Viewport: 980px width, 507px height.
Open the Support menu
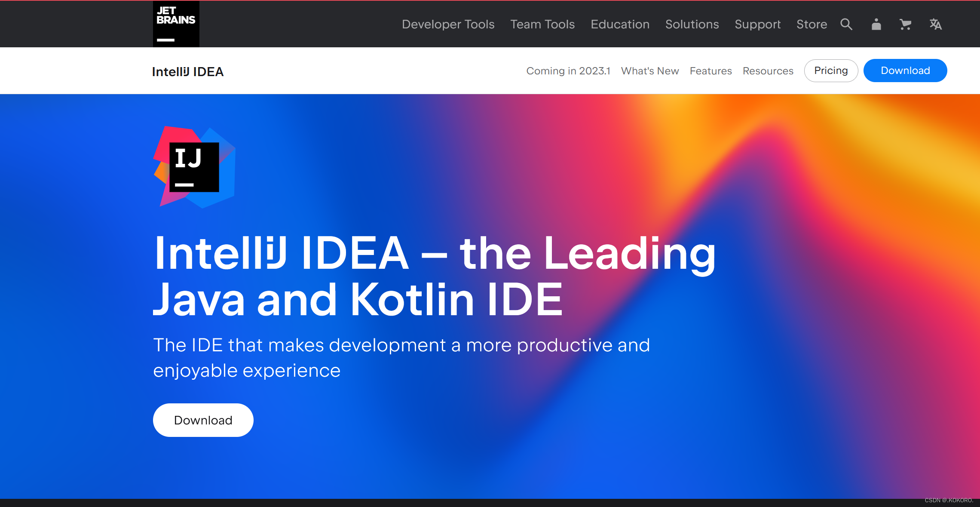pyautogui.click(x=757, y=24)
